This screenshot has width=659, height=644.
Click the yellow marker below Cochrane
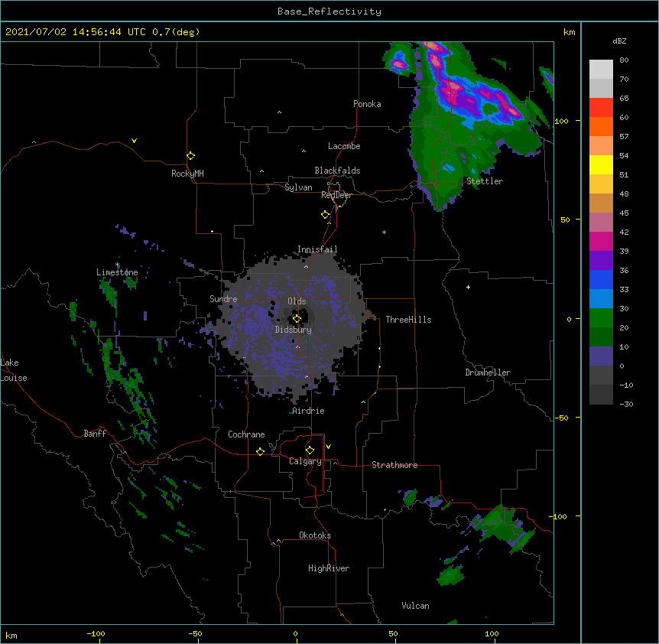[x=260, y=451]
